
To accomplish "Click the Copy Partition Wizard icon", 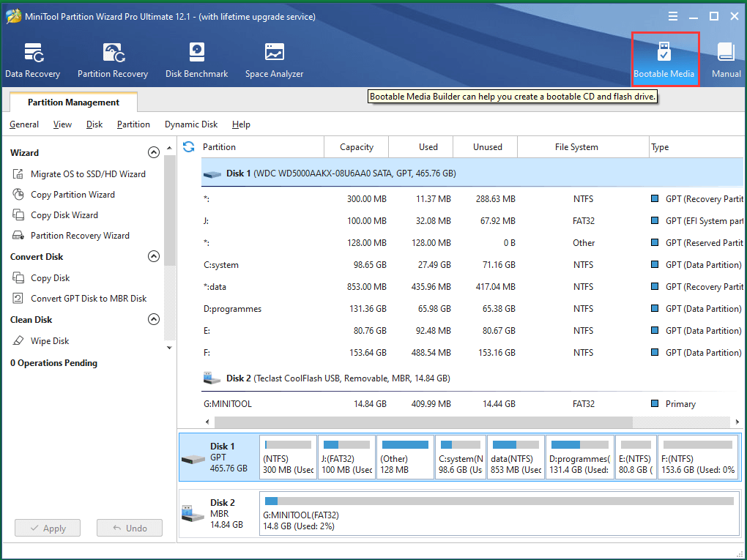I will [18, 194].
